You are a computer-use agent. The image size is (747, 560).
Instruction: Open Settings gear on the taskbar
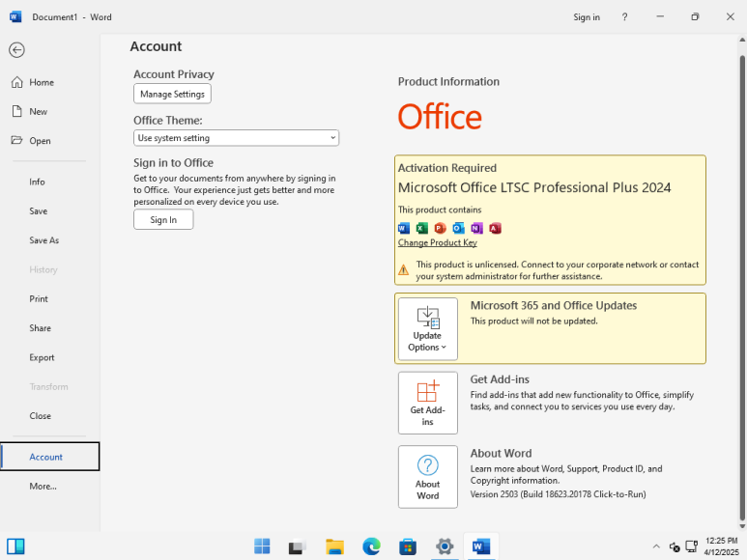tap(445, 546)
